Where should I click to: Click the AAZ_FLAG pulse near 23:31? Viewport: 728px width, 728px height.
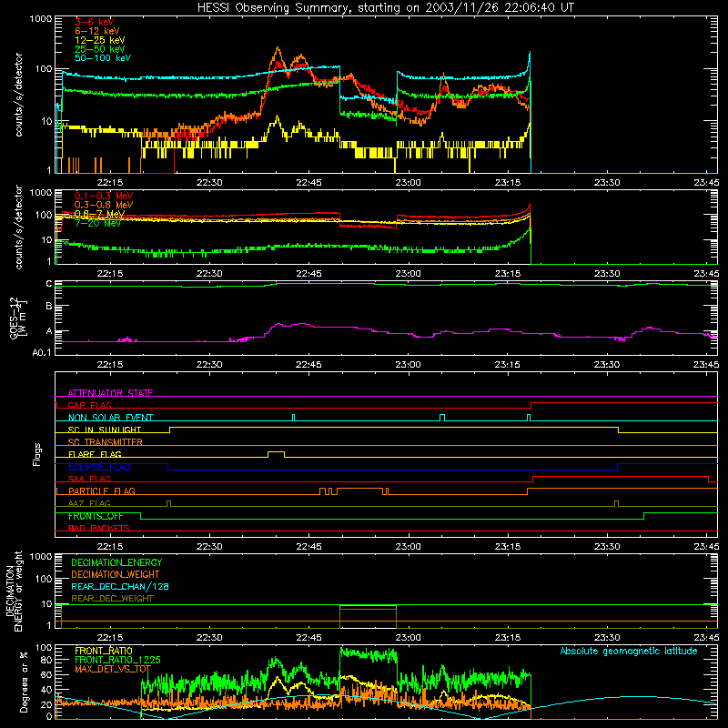(x=616, y=503)
